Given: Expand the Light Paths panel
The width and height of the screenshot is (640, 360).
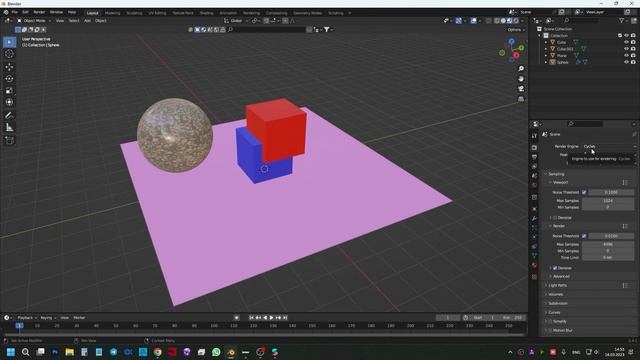Looking at the screenshot, I should (x=558, y=285).
